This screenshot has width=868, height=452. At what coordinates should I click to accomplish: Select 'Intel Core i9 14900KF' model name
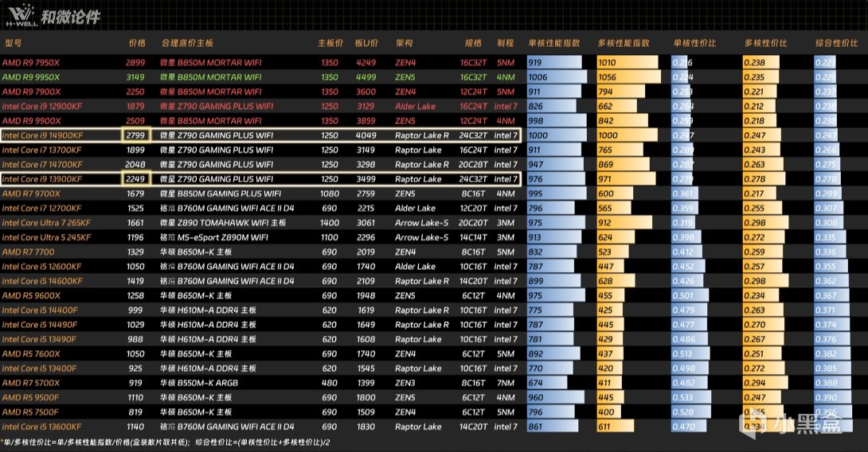coord(43,135)
